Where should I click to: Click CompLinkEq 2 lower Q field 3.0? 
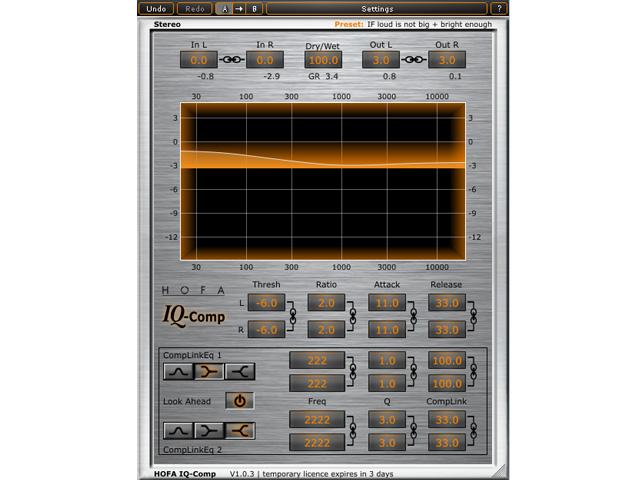[x=387, y=442]
